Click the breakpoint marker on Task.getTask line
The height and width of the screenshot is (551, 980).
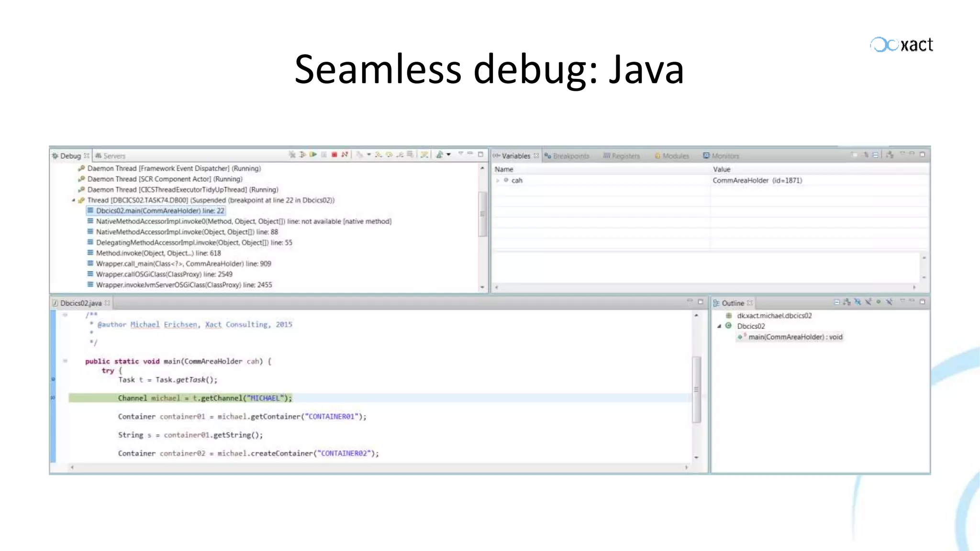[53, 379]
